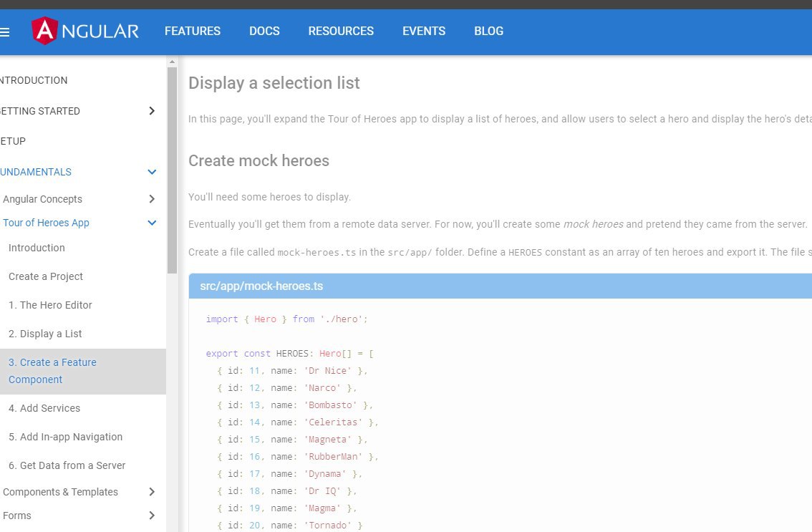This screenshot has height=532, width=812.
Task: Open 4. Add Services
Action: pos(44,408)
